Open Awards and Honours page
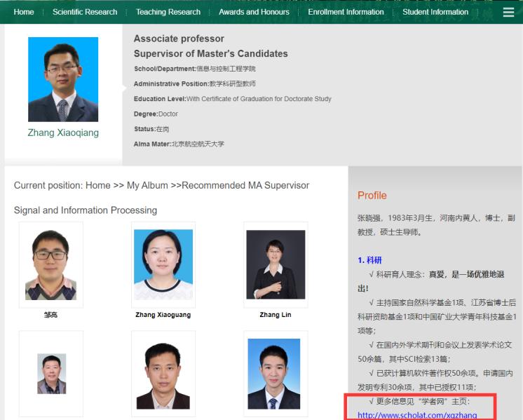Viewport: 523px width, 420px height. pyautogui.click(x=254, y=12)
